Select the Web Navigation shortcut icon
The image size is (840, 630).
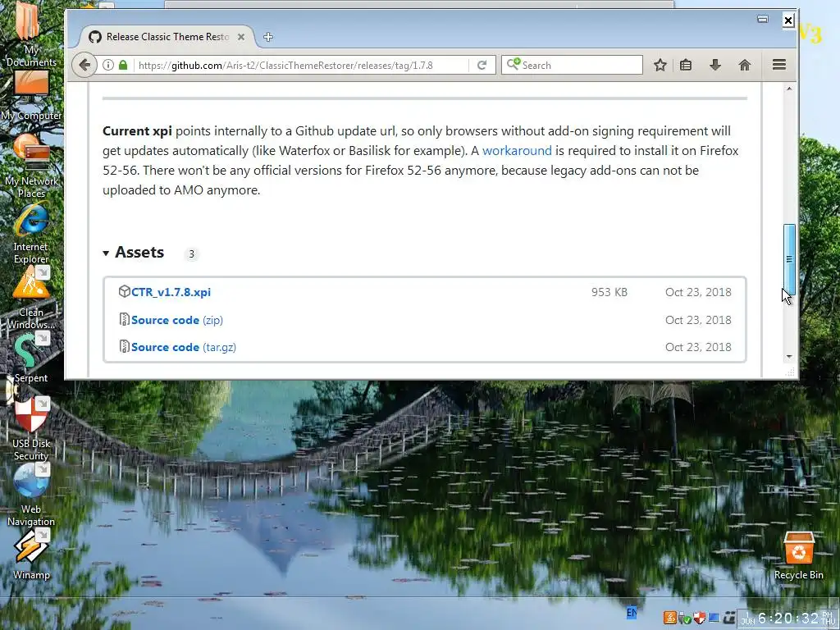[31, 495]
